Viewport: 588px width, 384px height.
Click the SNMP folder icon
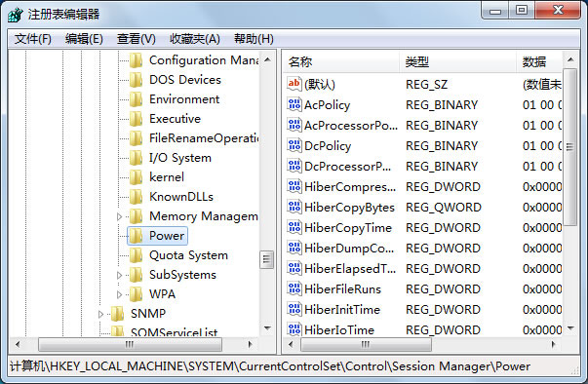(117, 314)
